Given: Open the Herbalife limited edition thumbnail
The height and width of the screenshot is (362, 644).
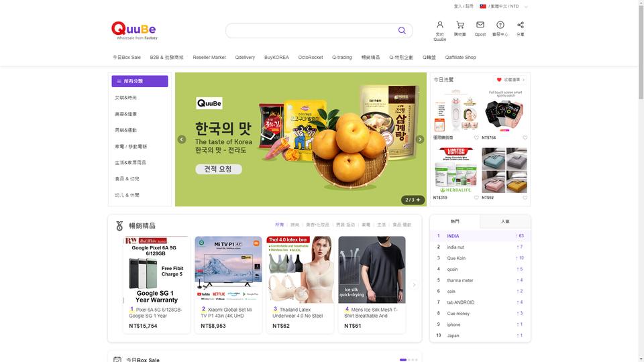Looking at the screenshot, I should coord(456,170).
